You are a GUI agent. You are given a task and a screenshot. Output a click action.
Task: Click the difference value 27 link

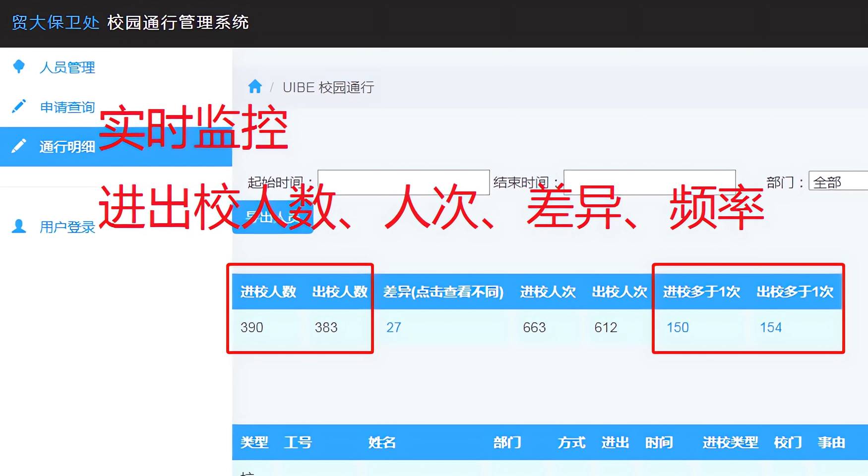coord(393,327)
